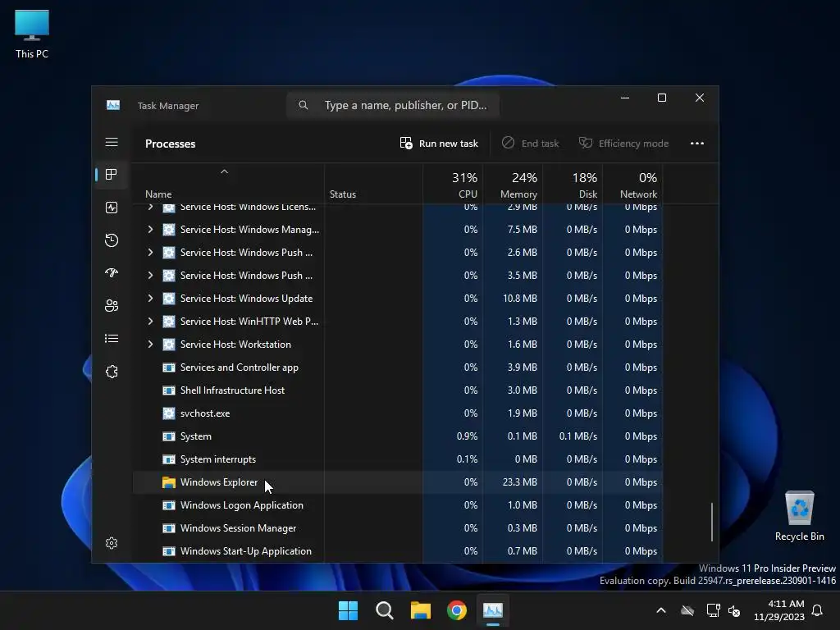The height and width of the screenshot is (630, 840).
Task: Click Run new task button
Action: point(439,143)
